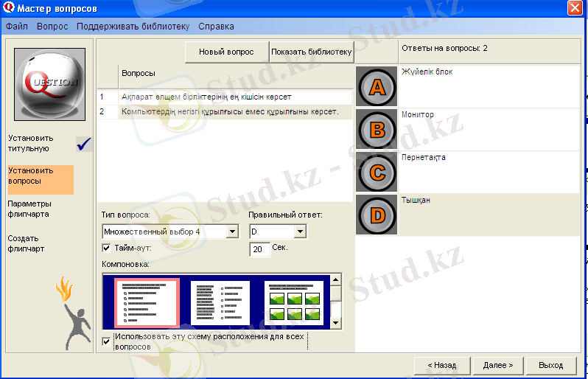Toggle the Тайм-аут checkbox
Viewport: 588px width, 379px height.
coord(106,248)
